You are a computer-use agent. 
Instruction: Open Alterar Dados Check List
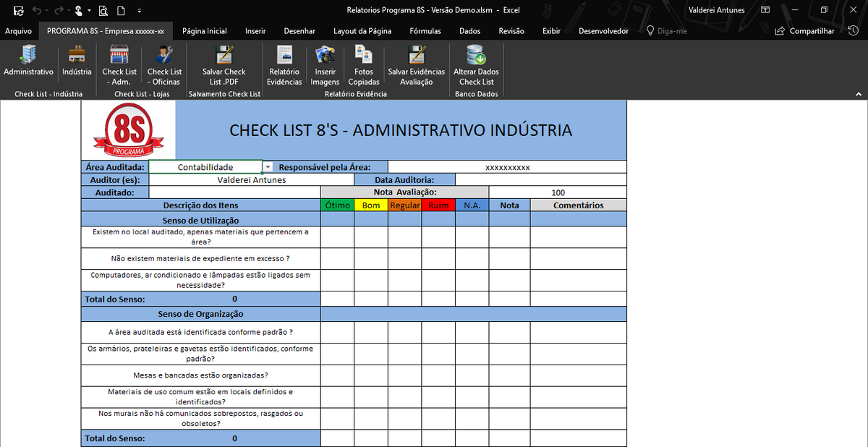(x=476, y=65)
